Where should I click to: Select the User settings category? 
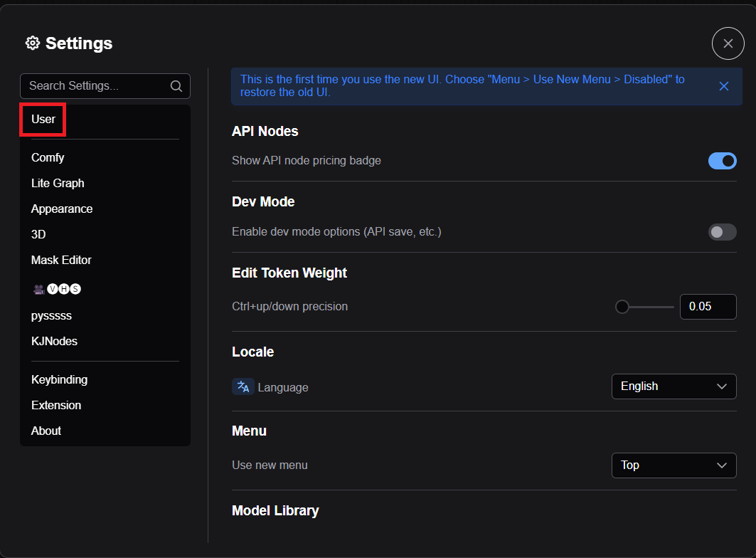coord(43,120)
